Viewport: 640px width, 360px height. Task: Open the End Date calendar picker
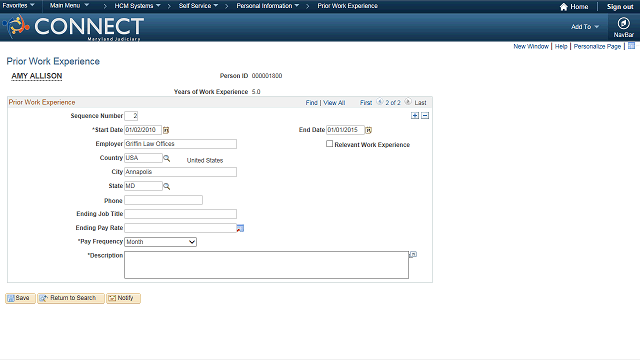[x=368, y=130]
